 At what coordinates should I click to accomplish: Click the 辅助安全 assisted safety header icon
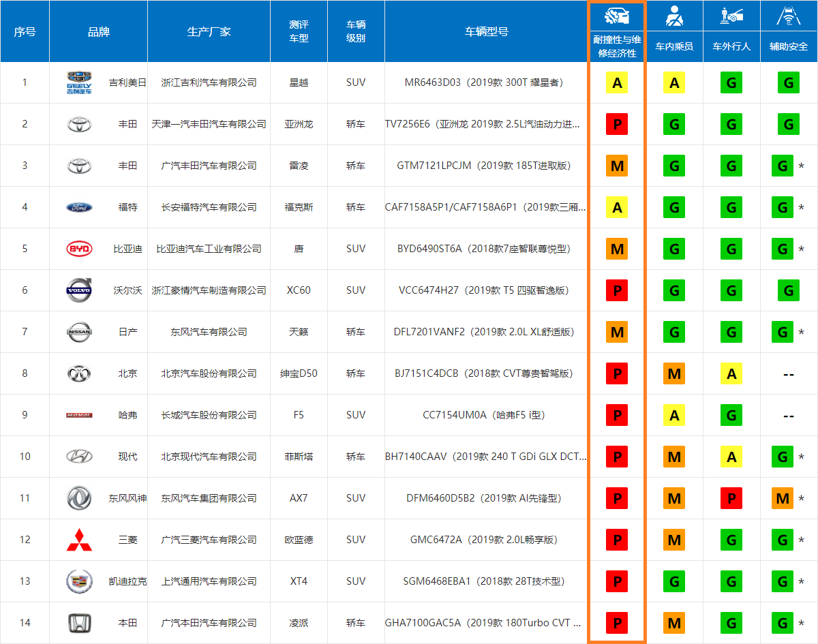click(789, 18)
